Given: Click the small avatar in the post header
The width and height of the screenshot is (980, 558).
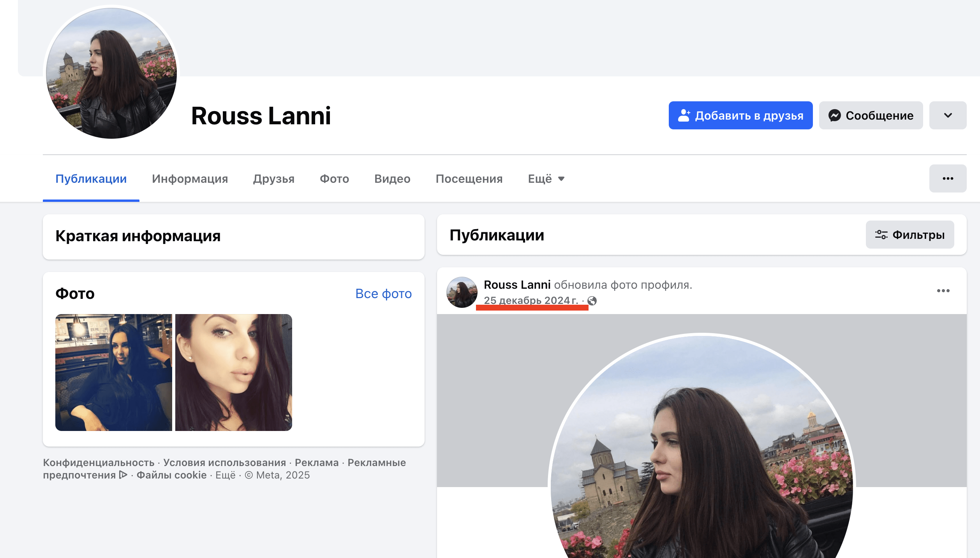Looking at the screenshot, I should point(462,292).
